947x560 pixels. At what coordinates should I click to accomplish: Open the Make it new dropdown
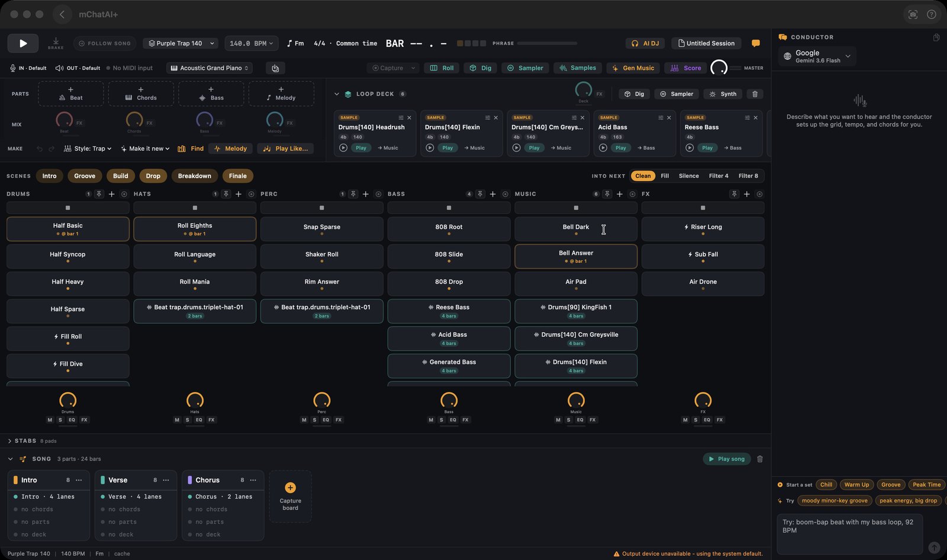(x=145, y=149)
